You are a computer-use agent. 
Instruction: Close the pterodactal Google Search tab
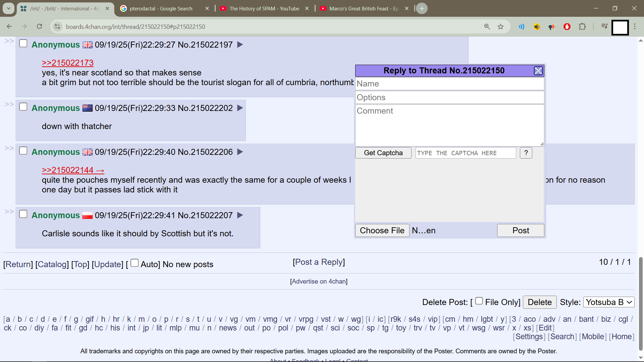pyautogui.click(x=207, y=9)
